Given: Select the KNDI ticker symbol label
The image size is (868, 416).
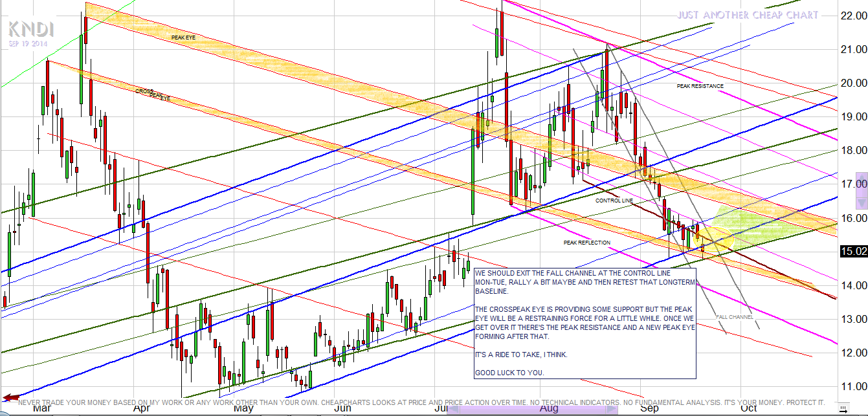Looking at the screenshot, I should [30, 29].
